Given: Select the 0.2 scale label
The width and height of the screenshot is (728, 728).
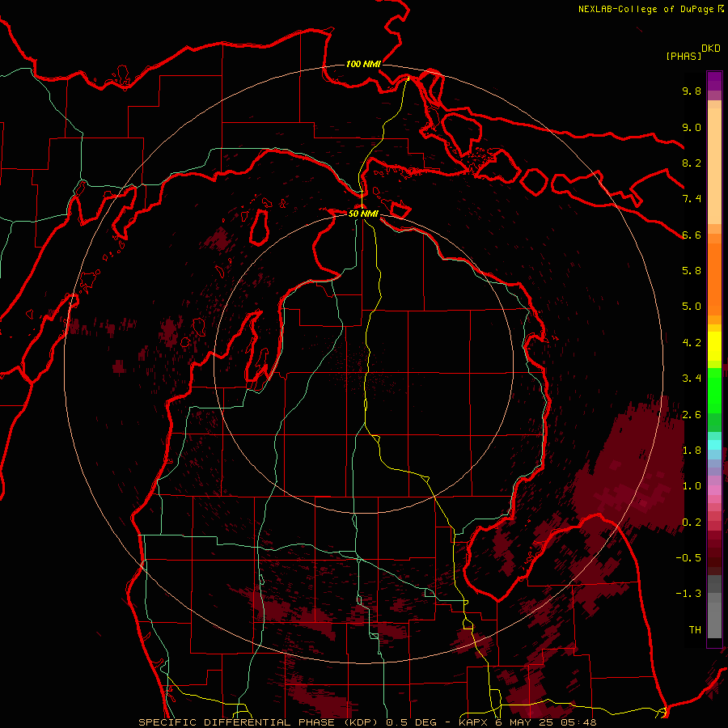Looking at the screenshot, I should point(692,523).
